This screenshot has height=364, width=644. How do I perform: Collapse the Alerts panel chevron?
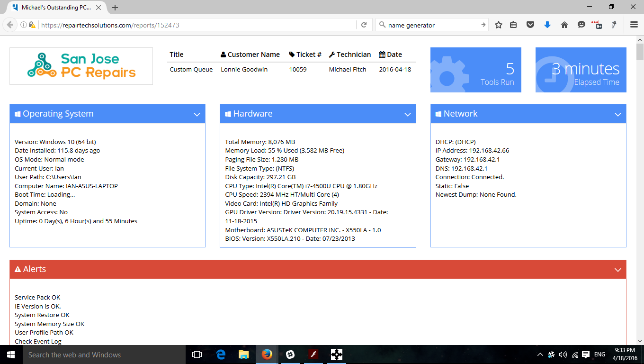[x=617, y=270]
